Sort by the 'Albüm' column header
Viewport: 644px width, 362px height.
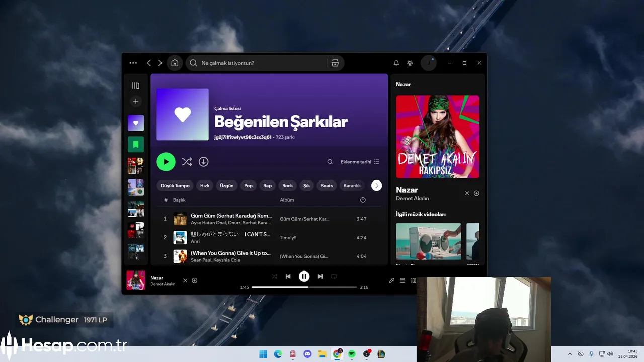[x=287, y=200]
